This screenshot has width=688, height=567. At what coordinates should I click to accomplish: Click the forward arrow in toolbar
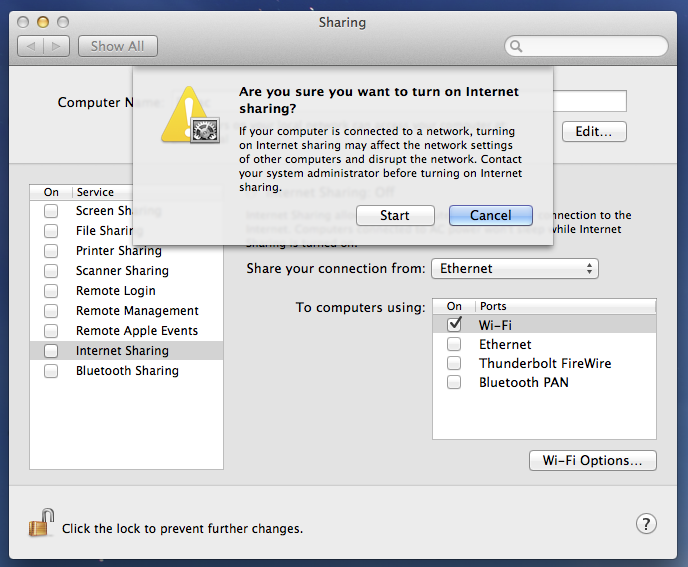(x=56, y=46)
